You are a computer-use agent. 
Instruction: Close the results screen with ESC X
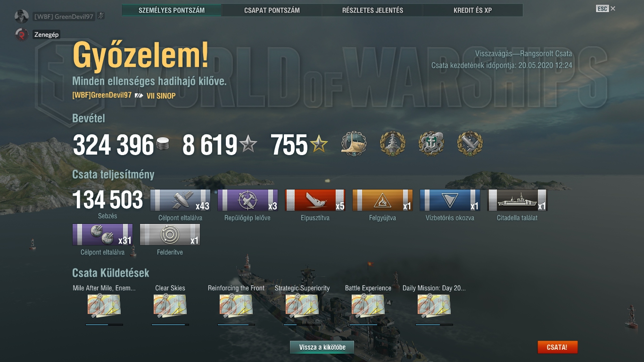pos(606,8)
